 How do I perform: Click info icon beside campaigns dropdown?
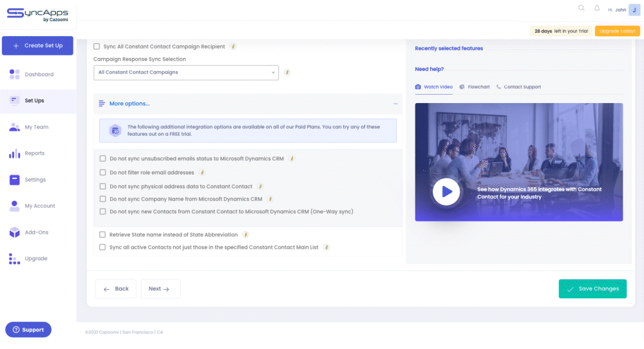pyautogui.click(x=287, y=72)
